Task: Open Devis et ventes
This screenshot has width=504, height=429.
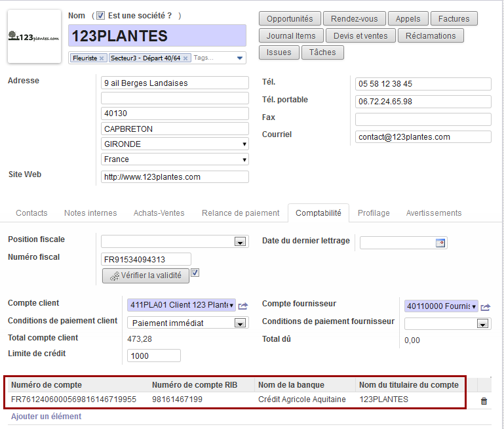Action: [x=360, y=35]
